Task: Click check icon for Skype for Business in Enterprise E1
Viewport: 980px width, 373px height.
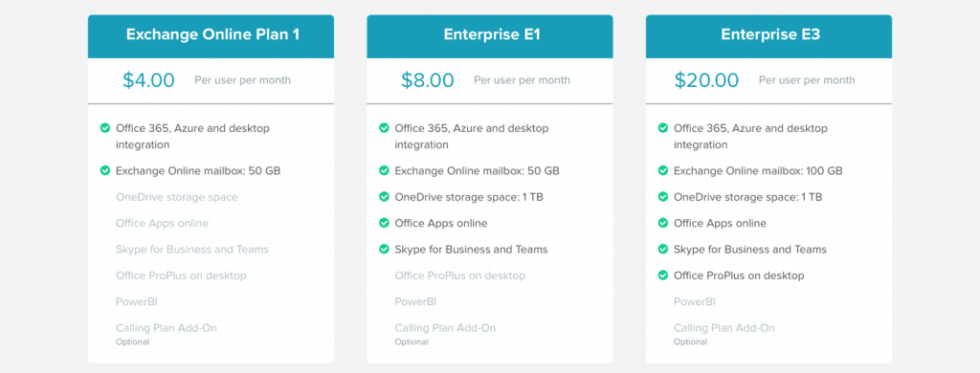Action: pyautogui.click(x=385, y=250)
